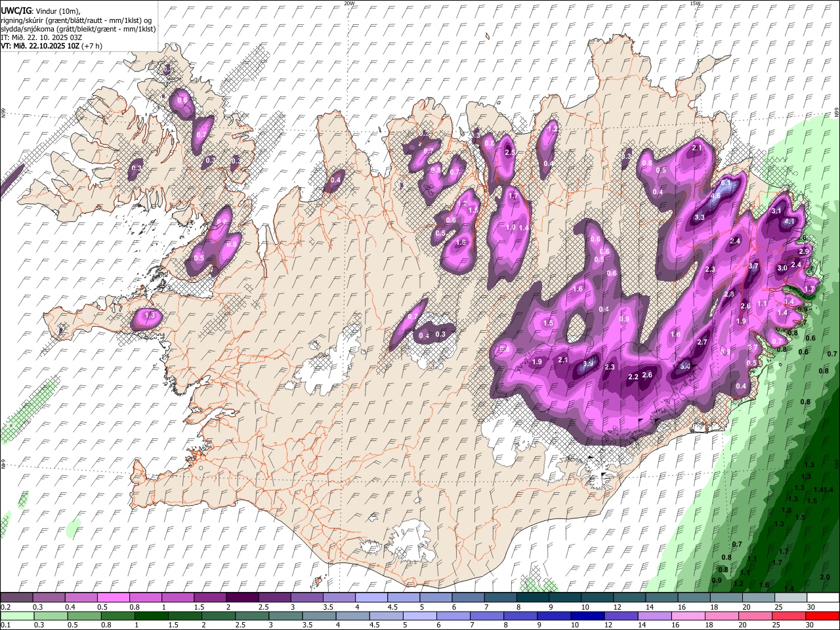Click the '2.0' rain value offshore in the southeast
This screenshot has width=840, height=630.
tap(825, 577)
